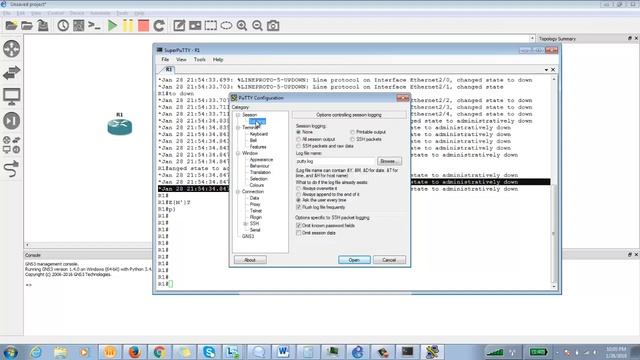This screenshot has width=640, height=360.
Task: Click the About button
Action: [x=250, y=260]
